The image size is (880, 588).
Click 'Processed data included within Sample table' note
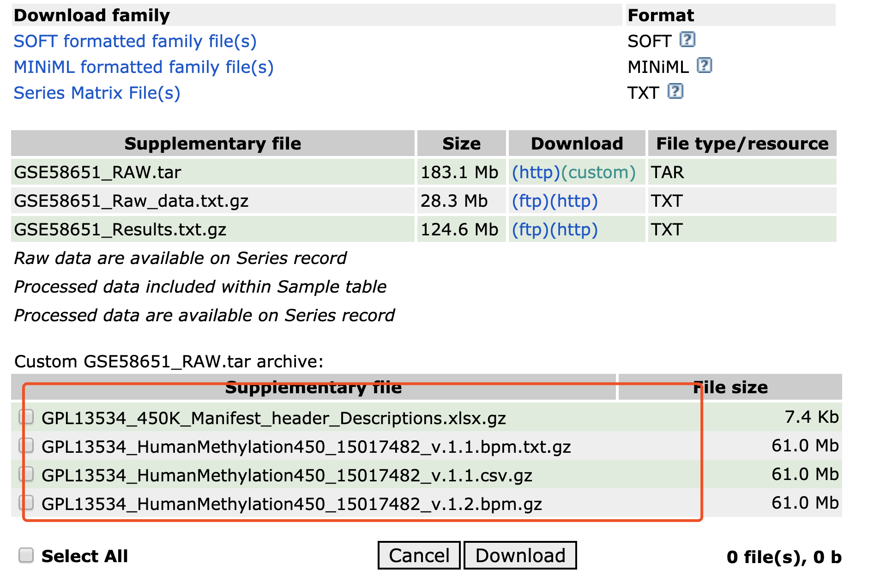tap(200, 287)
